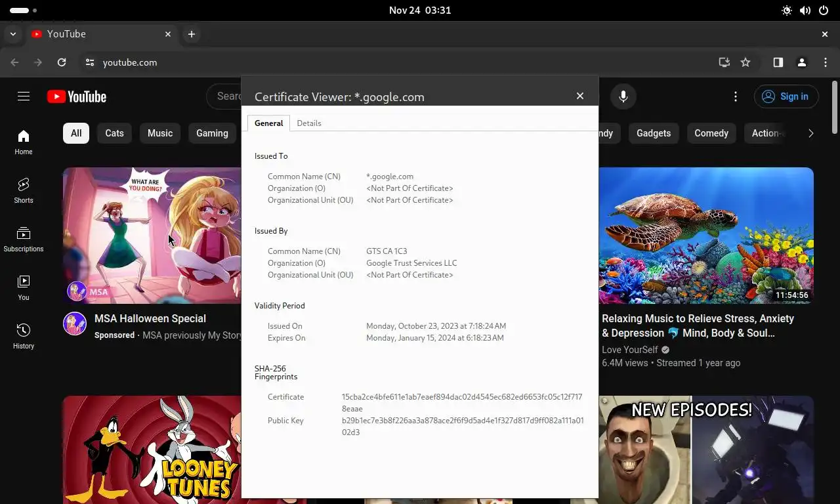840x504 pixels.
Task: Close the YouTube browser tab
Action: [x=168, y=34]
